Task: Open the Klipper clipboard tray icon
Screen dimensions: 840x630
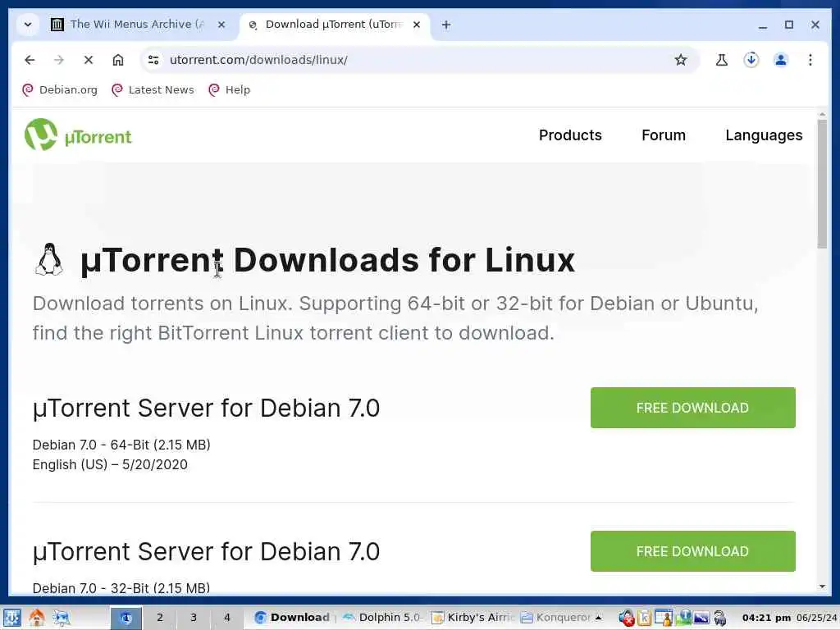Action: [x=645, y=619]
